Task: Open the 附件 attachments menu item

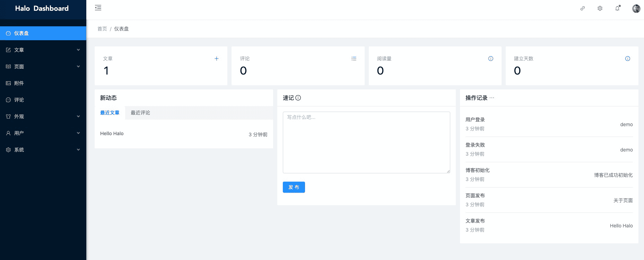Action: (43, 83)
